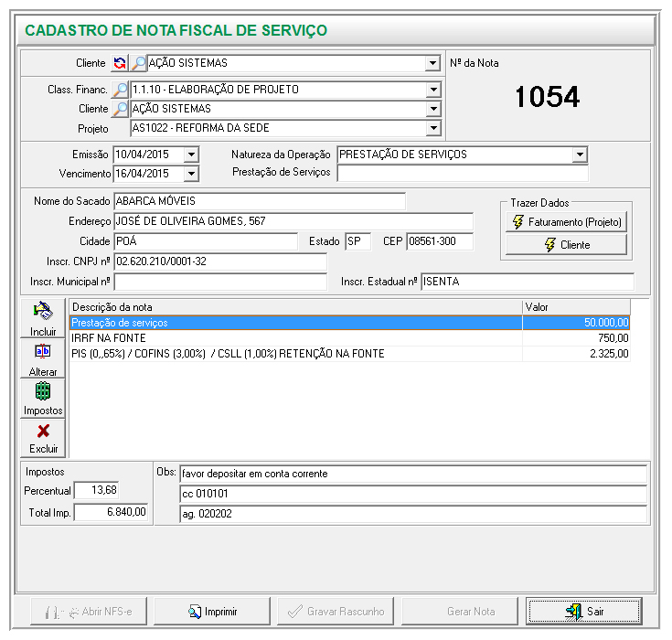This screenshot has width=672, height=640.
Task: Open the Emissão date picker arrow
Action: click(191, 155)
